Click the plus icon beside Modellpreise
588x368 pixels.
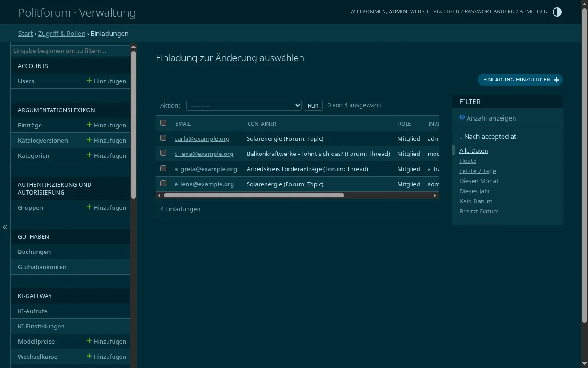[x=89, y=341]
